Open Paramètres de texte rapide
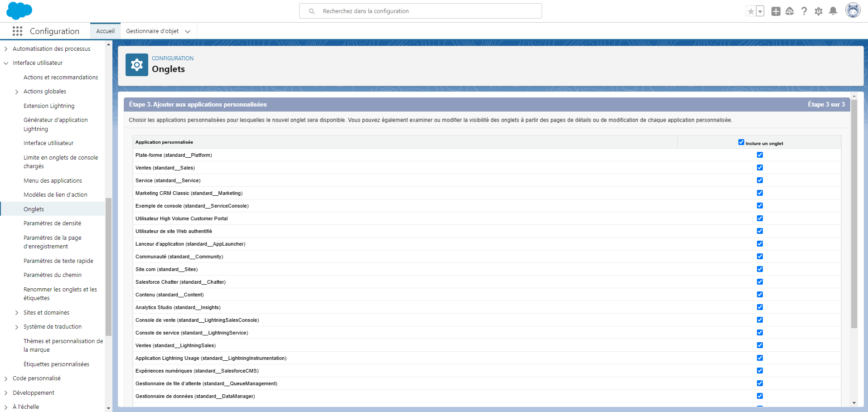Screen dimensions: 868x412 58,261
